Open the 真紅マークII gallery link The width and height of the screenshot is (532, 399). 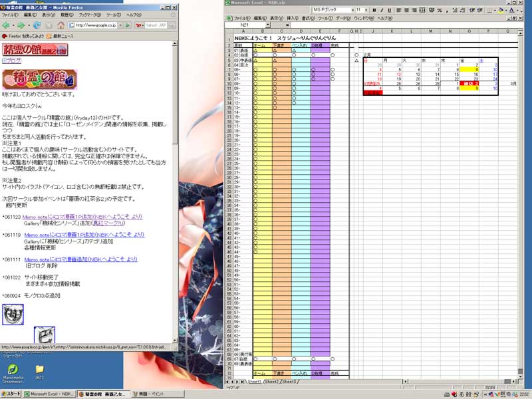[109, 223]
